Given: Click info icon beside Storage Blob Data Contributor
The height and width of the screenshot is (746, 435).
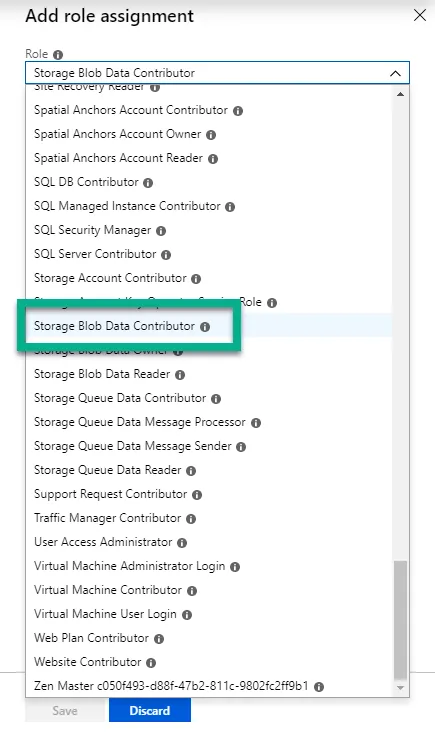Looking at the screenshot, I should tap(205, 327).
